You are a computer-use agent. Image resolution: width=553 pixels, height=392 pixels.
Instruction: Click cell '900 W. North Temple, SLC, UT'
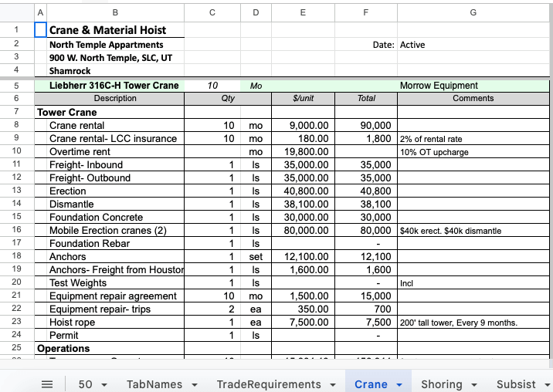(x=115, y=57)
